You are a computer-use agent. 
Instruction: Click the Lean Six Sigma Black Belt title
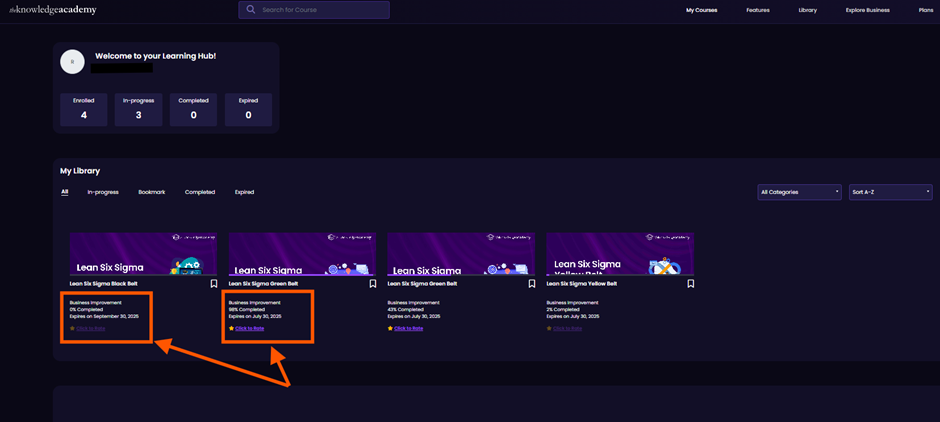pyautogui.click(x=104, y=284)
